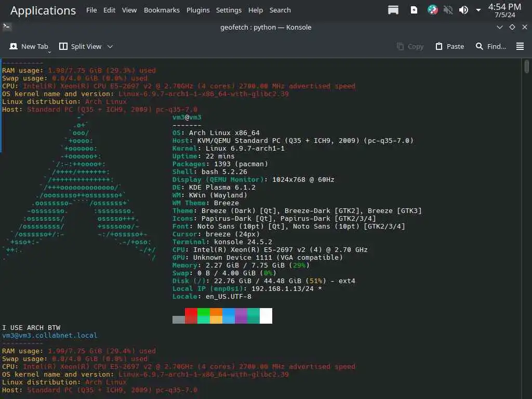The image size is (532, 399).
Task: Click the 'Icons: Papirus-Dark' line
Action: coord(274,219)
